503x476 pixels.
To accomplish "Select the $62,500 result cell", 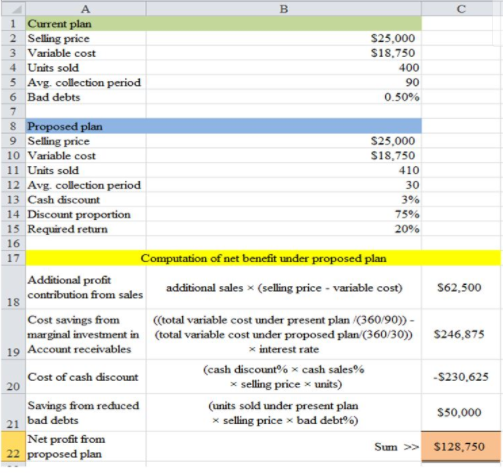I will tap(461, 287).
